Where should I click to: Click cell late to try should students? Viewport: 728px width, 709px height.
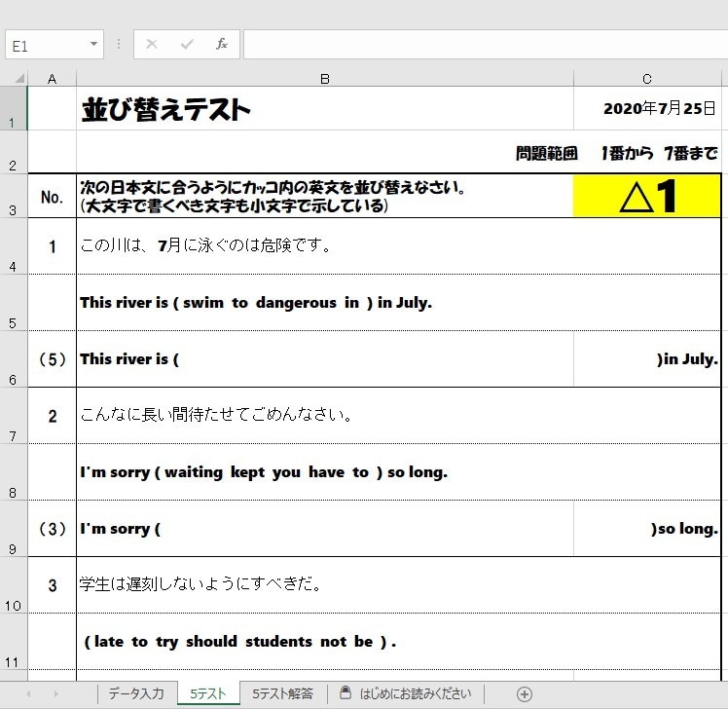tap(398, 642)
